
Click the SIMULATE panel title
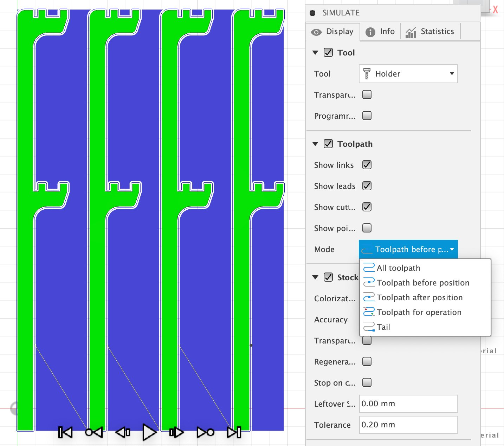point(341,13)
